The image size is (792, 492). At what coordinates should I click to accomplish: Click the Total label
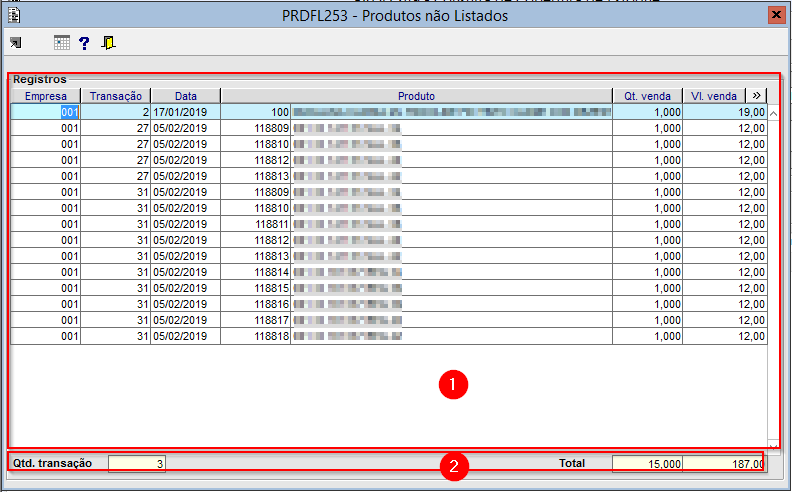click(572, 463)
